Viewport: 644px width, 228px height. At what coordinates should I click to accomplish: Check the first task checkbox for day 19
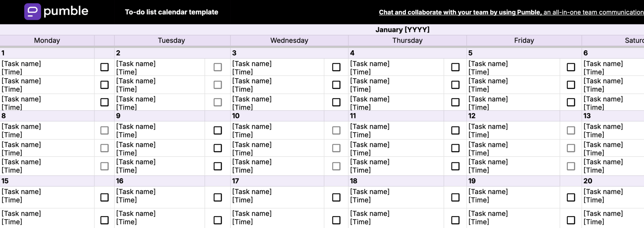pos(571,197)
